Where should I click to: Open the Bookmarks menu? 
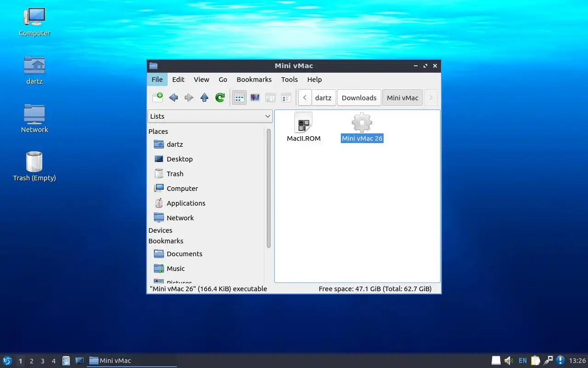coord(254,79)
